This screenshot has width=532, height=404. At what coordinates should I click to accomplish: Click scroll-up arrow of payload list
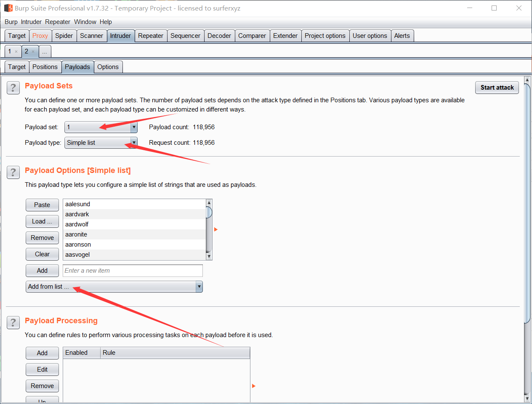(x=209, y=203)
